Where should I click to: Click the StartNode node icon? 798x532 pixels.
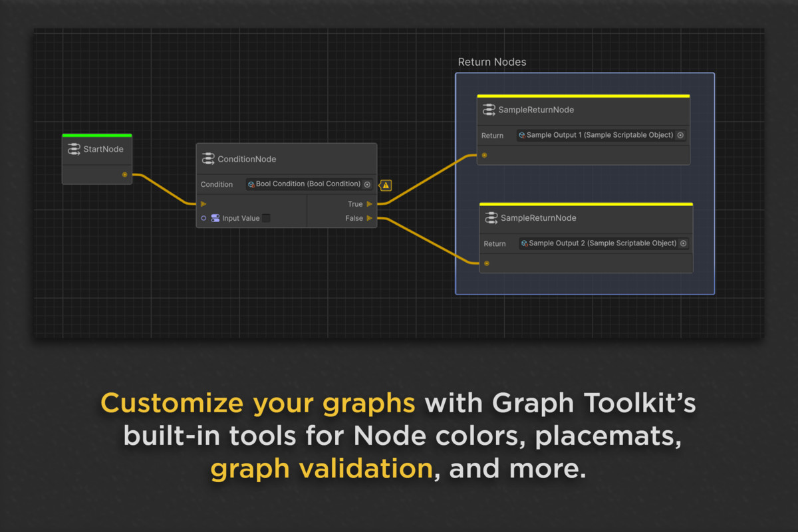point(74,150)
